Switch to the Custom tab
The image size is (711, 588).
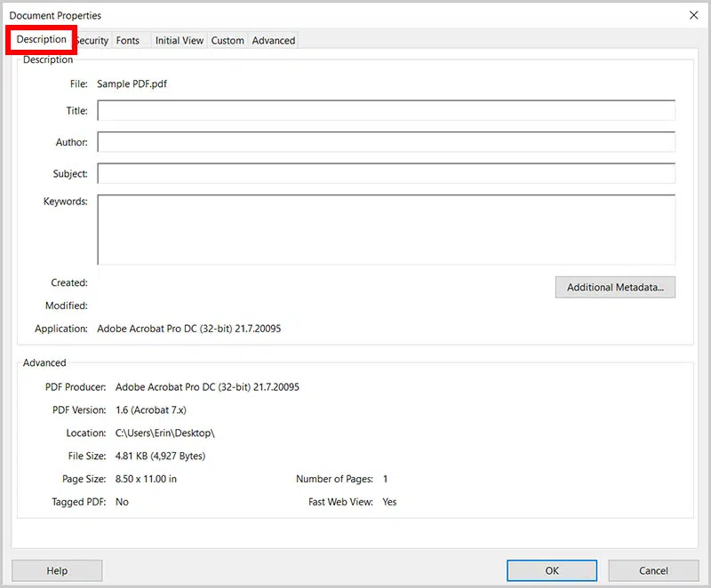point(228,40)
